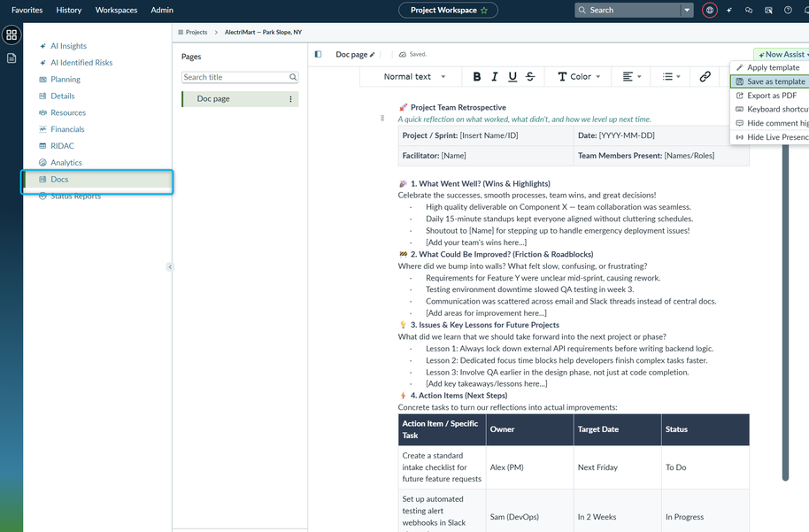809x532 pixels.
Task: Click the Search title input field
Action: [x=240, y=77]
